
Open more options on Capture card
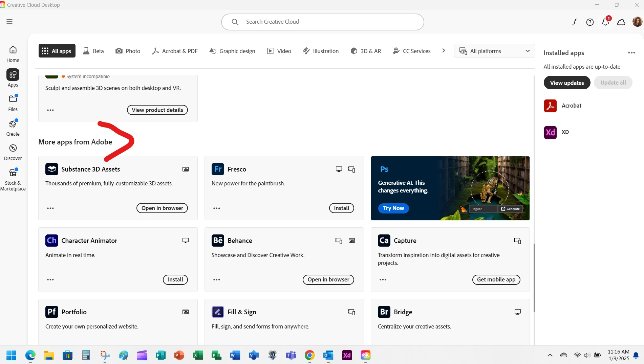click(383, 280)
